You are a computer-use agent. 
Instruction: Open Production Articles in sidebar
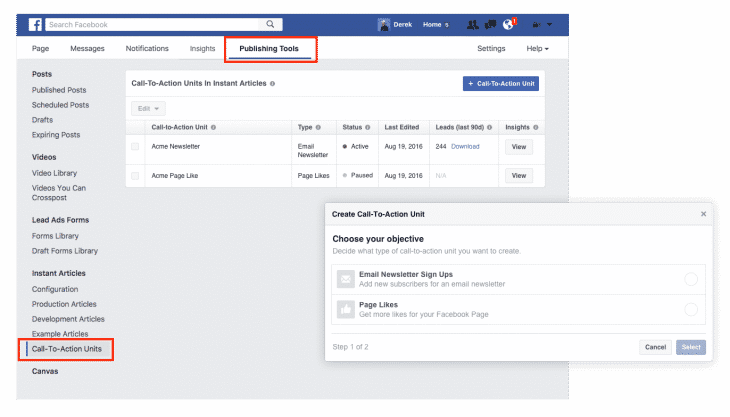64,304
